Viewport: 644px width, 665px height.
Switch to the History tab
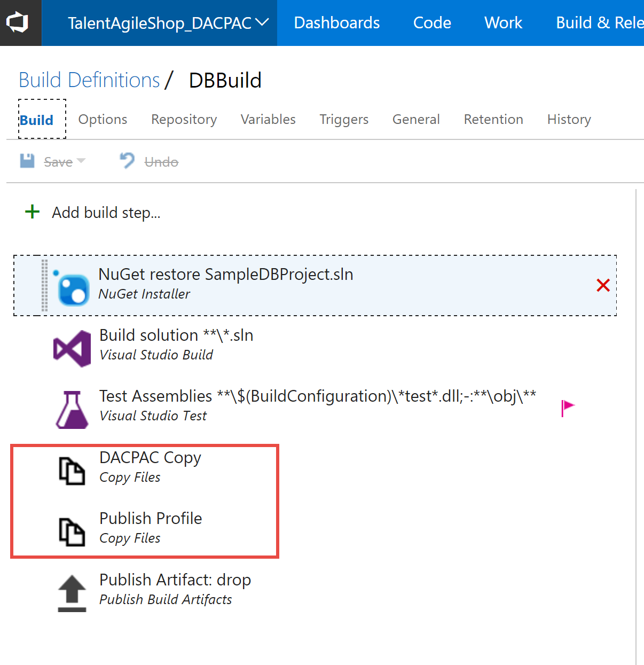coord(569,119)
